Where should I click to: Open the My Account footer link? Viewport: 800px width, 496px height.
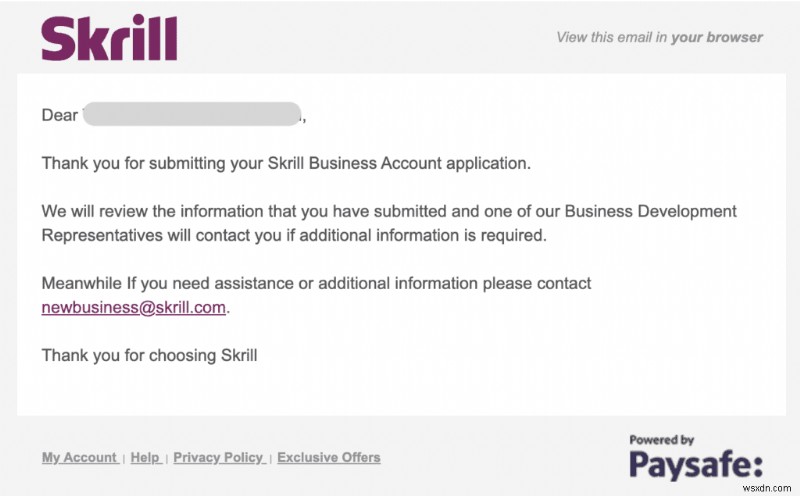pyautogui.click(x=79, y=458)
